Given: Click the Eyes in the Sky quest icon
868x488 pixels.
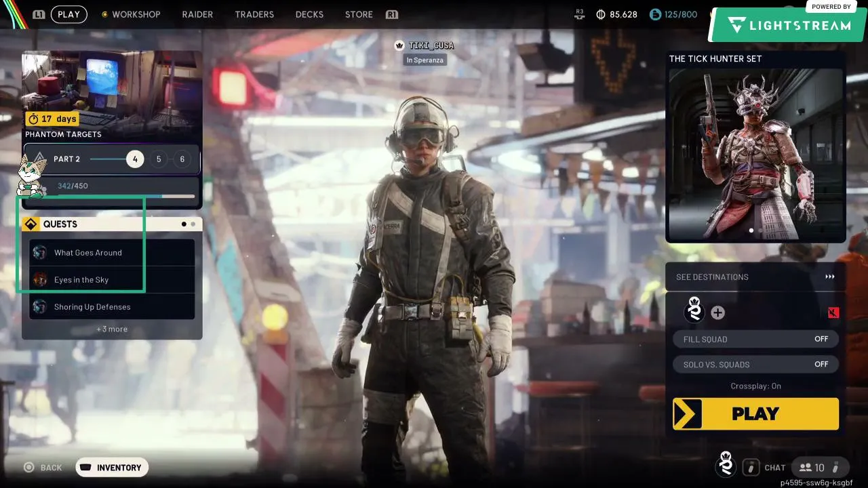Looking at the screenshot, I should tap(40, 279).
